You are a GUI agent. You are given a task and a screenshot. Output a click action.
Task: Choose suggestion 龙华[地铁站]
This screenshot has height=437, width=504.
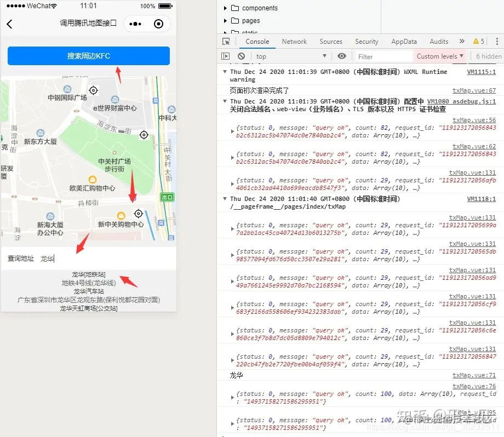pos(89,274)
